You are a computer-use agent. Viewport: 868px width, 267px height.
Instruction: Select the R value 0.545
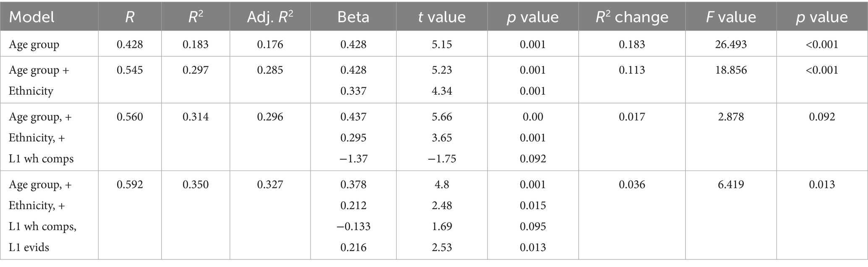click(x=130, y=70)
